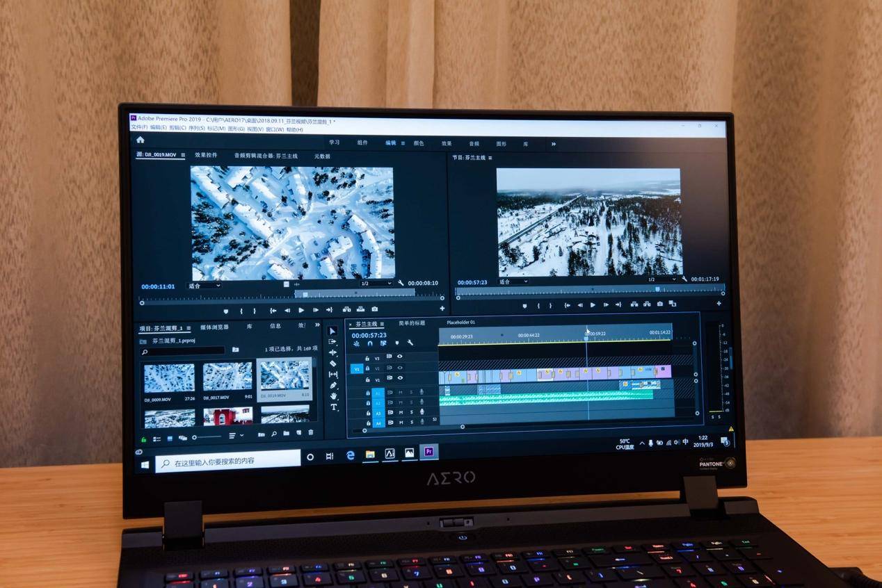Viewport: 882px width, 588px height.
Task: Open Source monitor zoom level dropdown
Action: (x=204, y=286)
